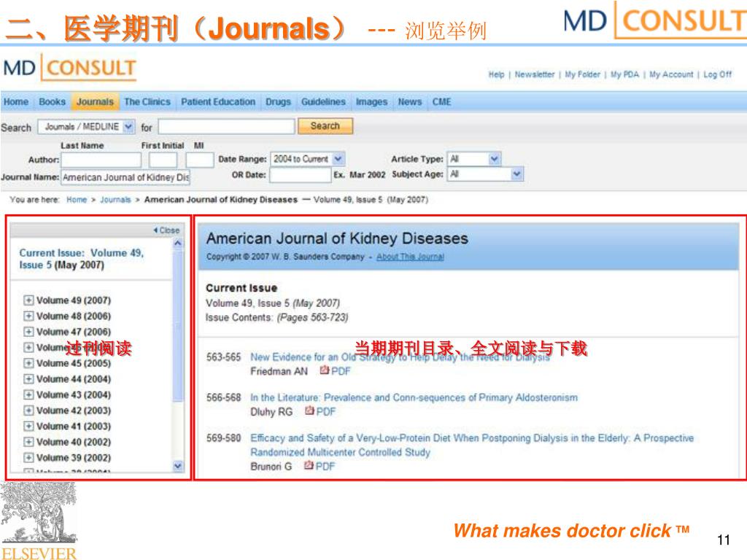747x560 pixels.
Task: Open Very-Low-Protein Diet article link
Action: coord(472,445)
